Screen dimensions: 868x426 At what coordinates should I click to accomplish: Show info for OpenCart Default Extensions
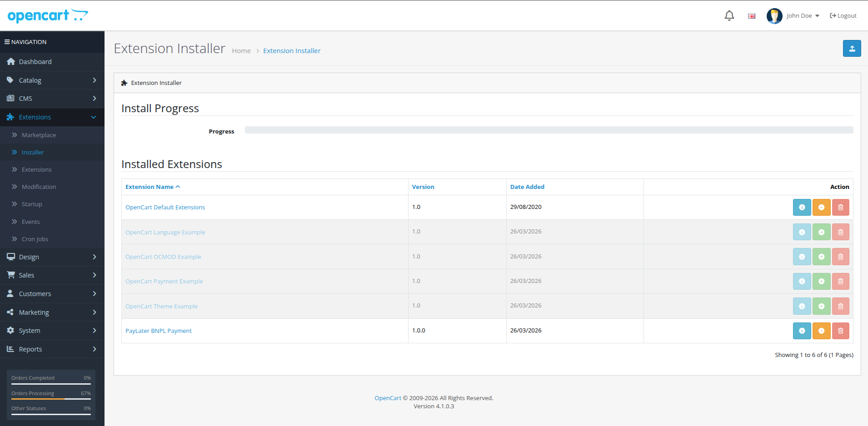[x=802, y=208]
